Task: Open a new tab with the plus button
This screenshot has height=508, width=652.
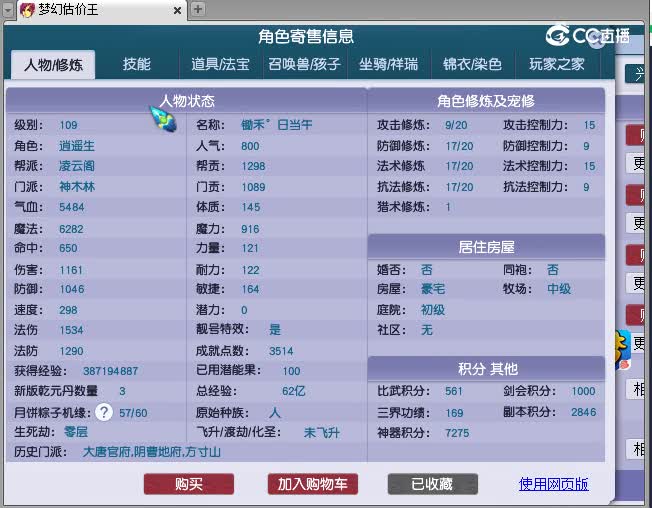Action: coord(198,9)
